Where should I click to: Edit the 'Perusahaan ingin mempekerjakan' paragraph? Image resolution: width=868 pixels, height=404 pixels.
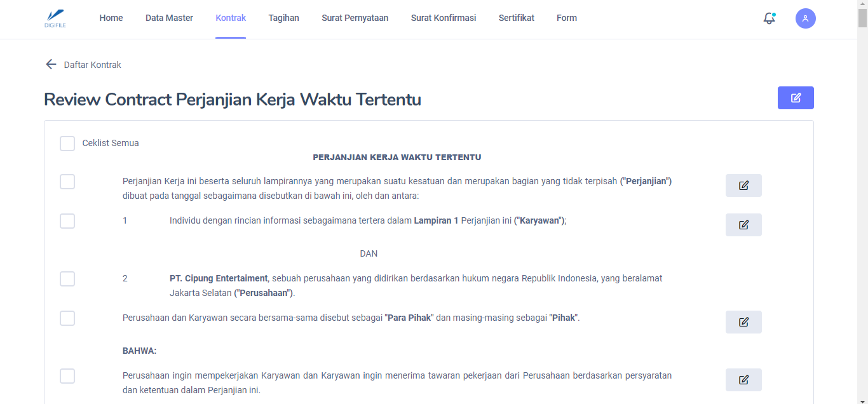pos(743,380)
